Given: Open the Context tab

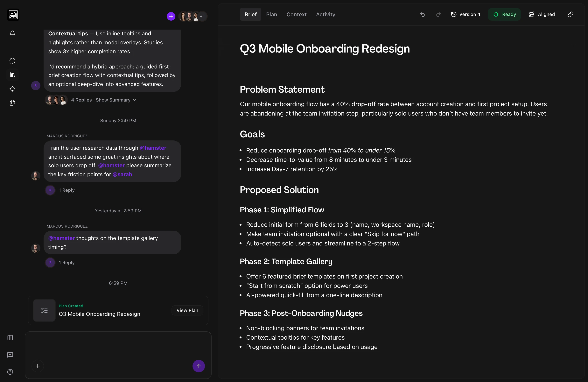Looking at the screenshot, I should [296, 14].
